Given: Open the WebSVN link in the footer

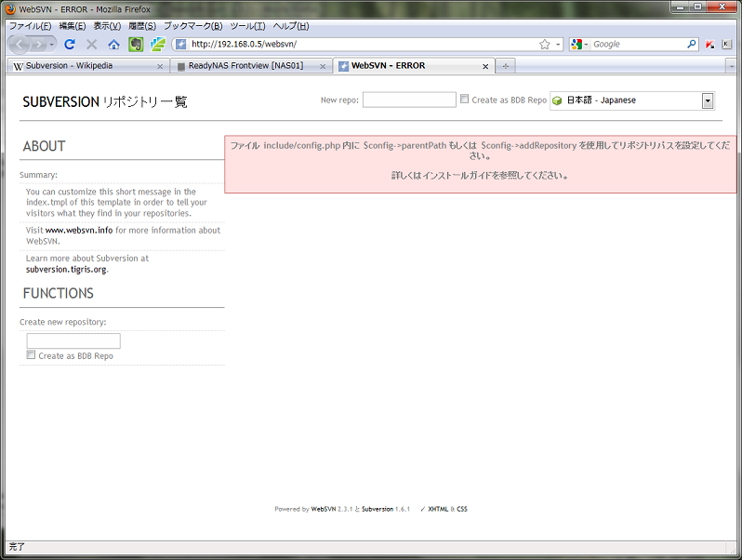Looking at the screenshot, I should pos(324,510).
